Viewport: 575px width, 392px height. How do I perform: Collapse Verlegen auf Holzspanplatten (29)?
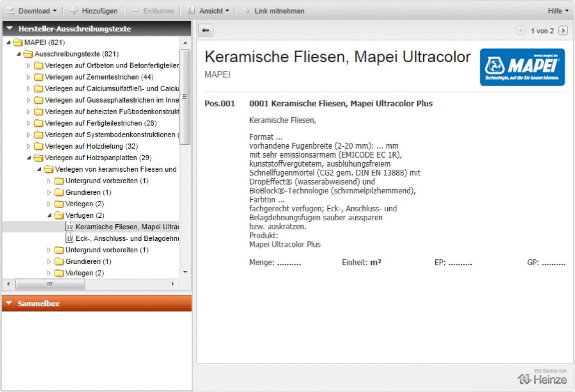(29, 158)
